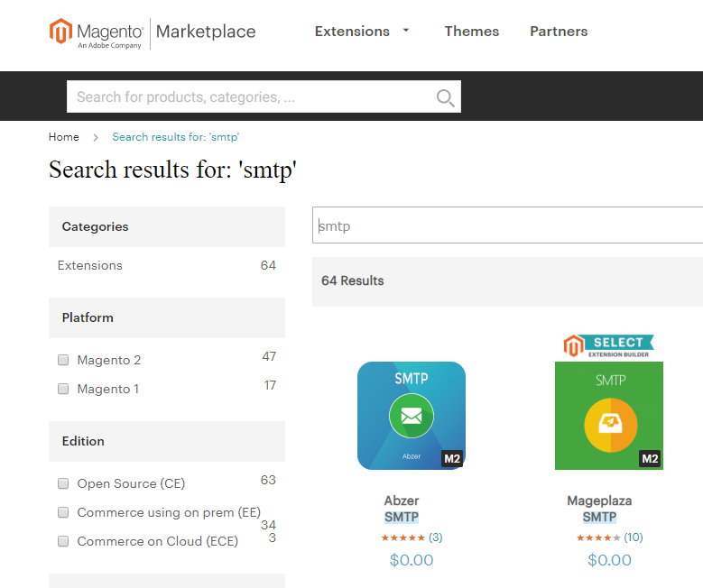This screenshot has height=588, width=703.
Task: Click the smtp results search field
Action: (x=507, y=225)
